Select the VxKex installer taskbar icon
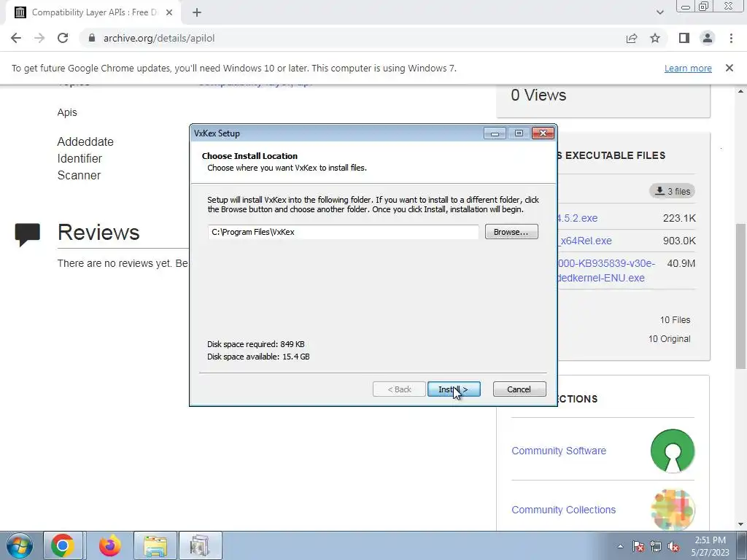The width and height of the screenshot is (747, 560). click(x=200, y=545)
